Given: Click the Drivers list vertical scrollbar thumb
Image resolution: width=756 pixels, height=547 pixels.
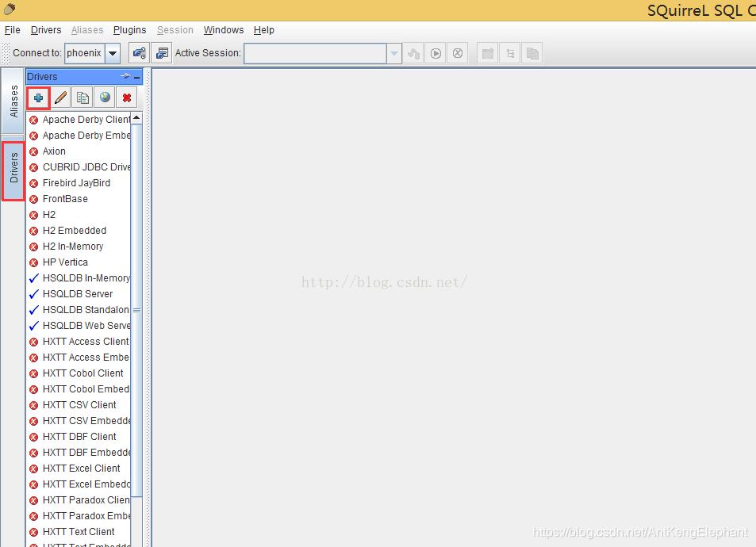Looking at the screenshot, I should 136,311.
